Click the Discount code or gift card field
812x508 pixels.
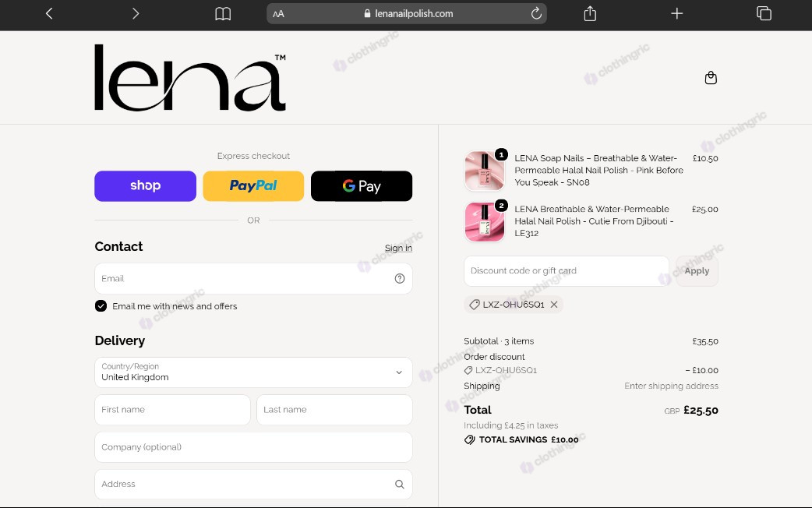pos(567,271)
